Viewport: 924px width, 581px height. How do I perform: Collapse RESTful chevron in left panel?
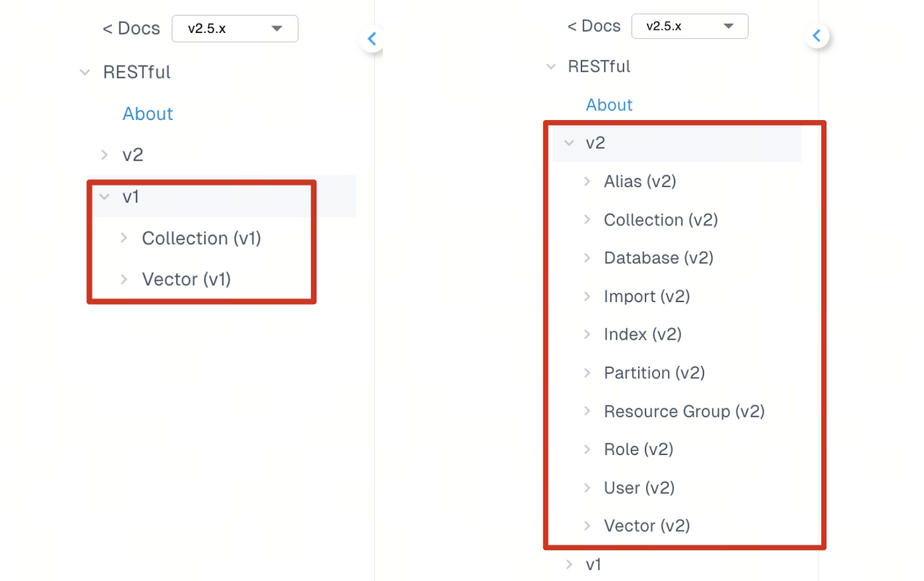[x=85, y=73]
